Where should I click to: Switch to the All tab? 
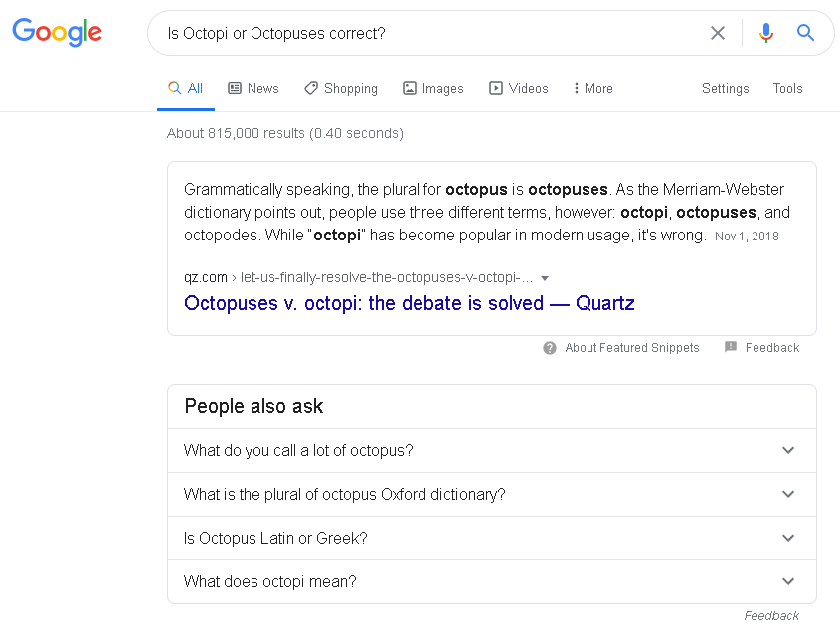tap(186, 88)
